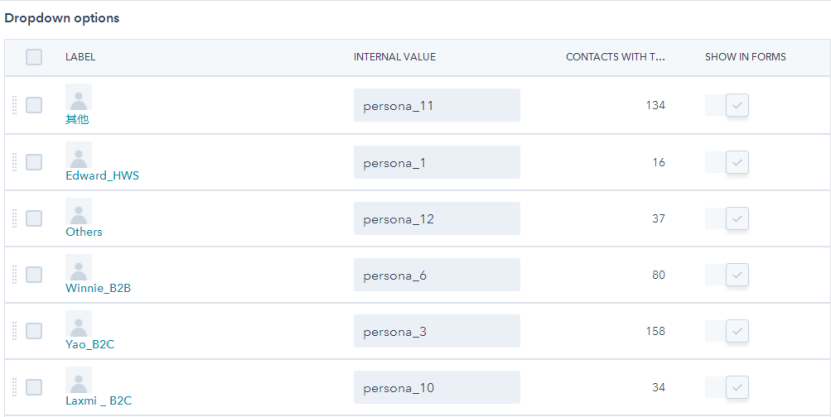
Task: Click the persona avatar above Winnie_B2B
Action: coord(78,267)
